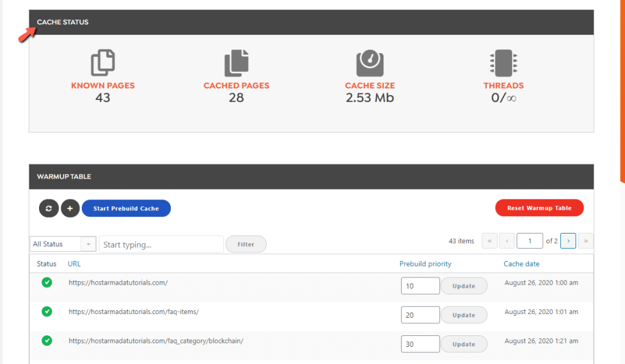Go to next page of the table
This screenshot has width=625, height=364.
coord(568,241)
